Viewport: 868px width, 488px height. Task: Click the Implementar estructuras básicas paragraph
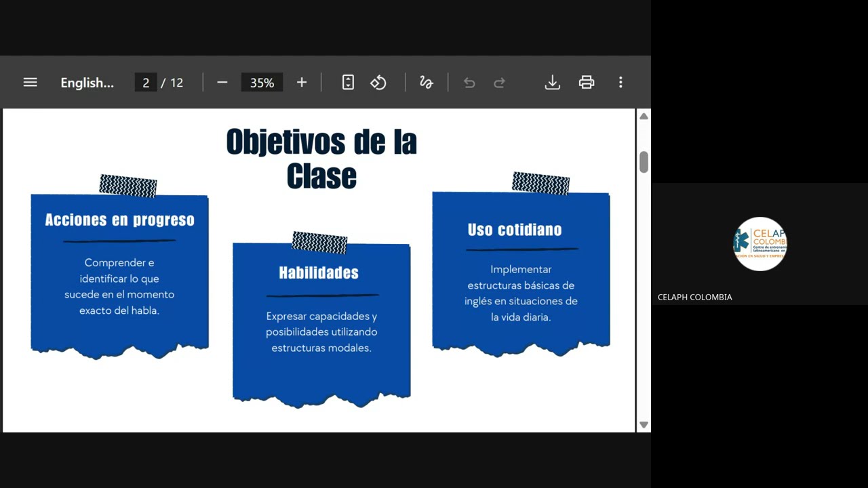(521, 293)
